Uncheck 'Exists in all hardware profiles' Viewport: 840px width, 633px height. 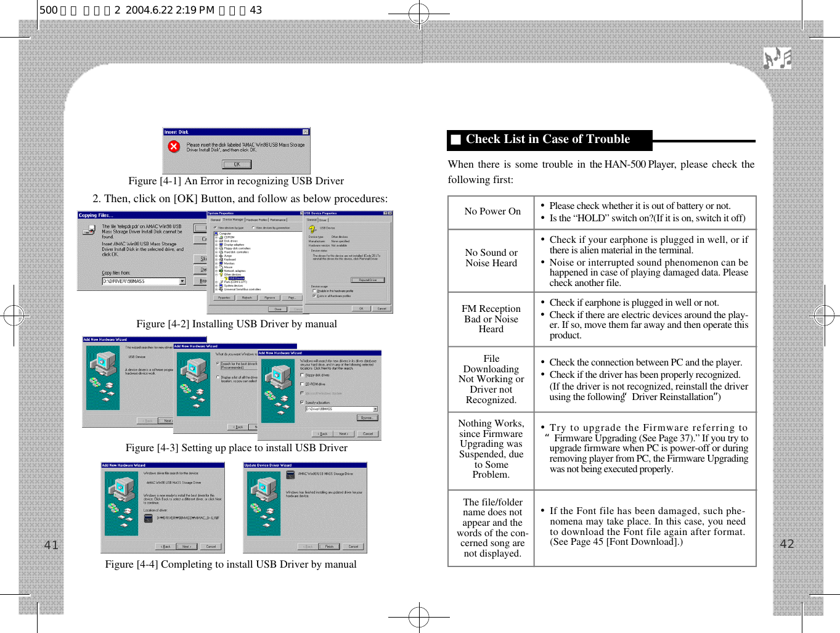click(x=314, y=296)
